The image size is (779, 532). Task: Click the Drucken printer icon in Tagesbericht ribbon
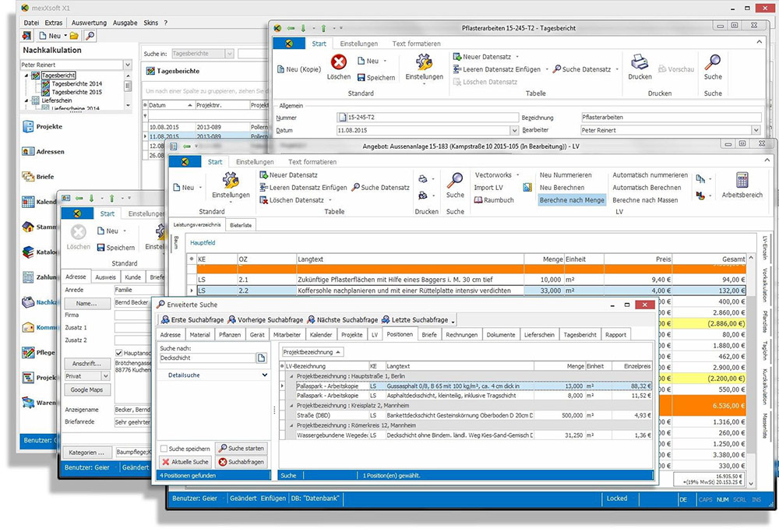click(640, 63)
